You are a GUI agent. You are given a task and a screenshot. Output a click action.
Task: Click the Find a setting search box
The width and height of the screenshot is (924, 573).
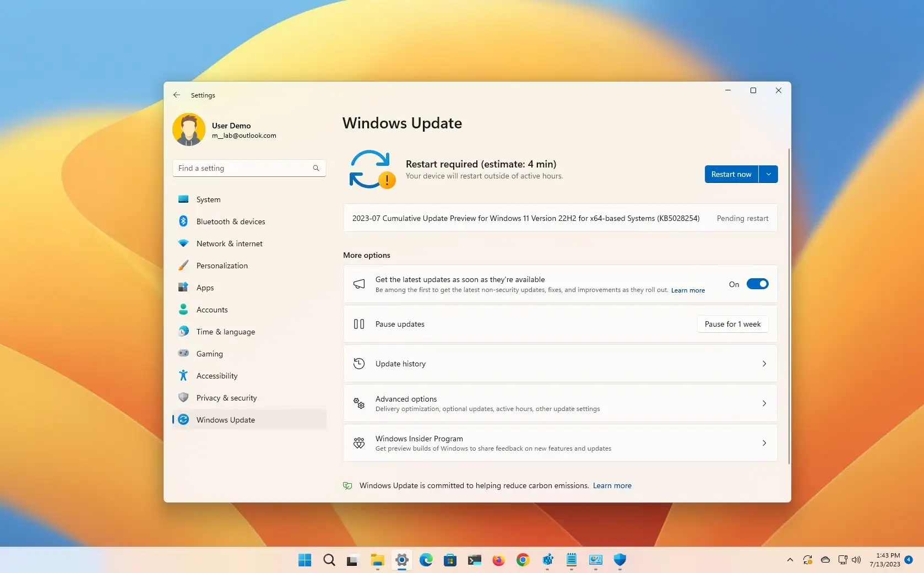pyautogui.click(x=249, y=168)
